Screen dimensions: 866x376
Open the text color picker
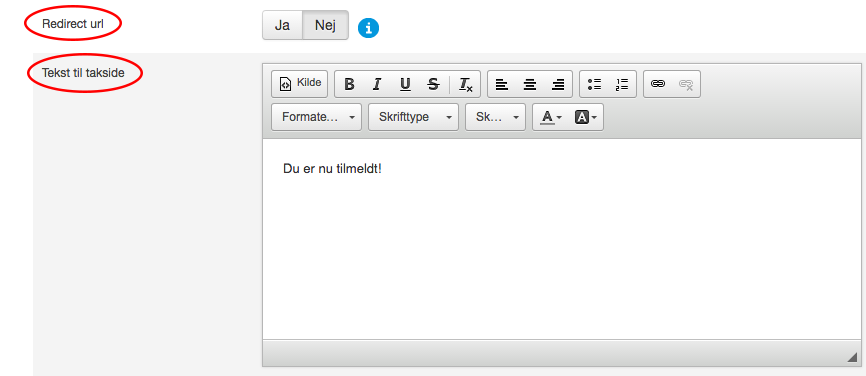tap(551, 117)
